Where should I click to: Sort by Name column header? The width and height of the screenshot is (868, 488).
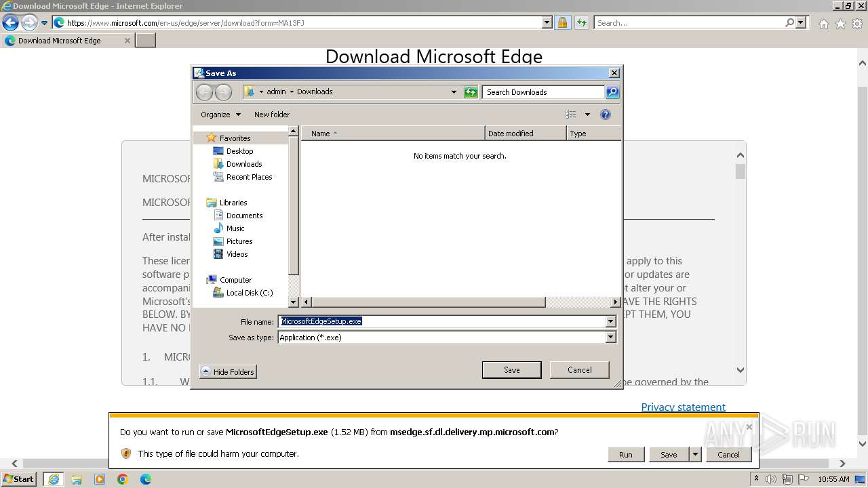[393, 134]
